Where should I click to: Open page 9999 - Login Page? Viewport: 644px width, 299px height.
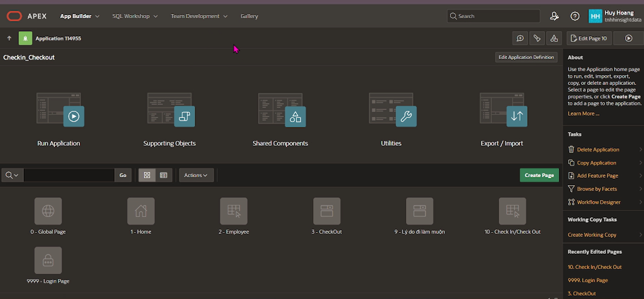click(48, 260)
